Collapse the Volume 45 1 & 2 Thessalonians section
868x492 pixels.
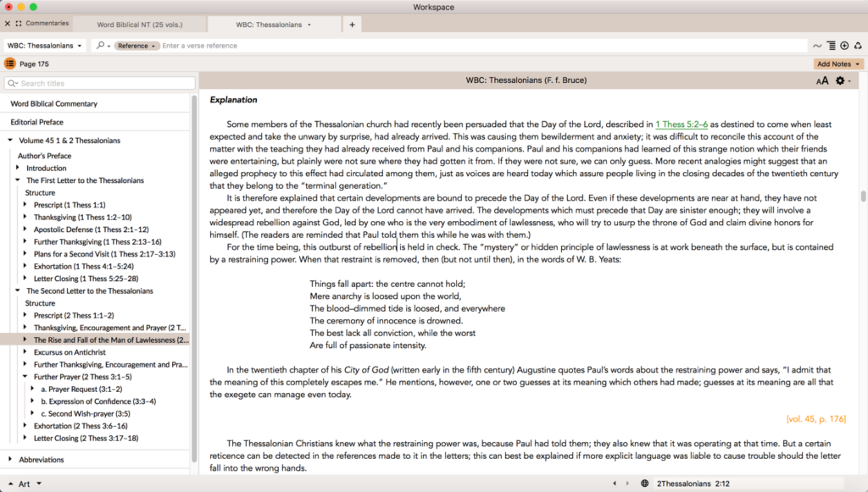click(x=10, y=140)
